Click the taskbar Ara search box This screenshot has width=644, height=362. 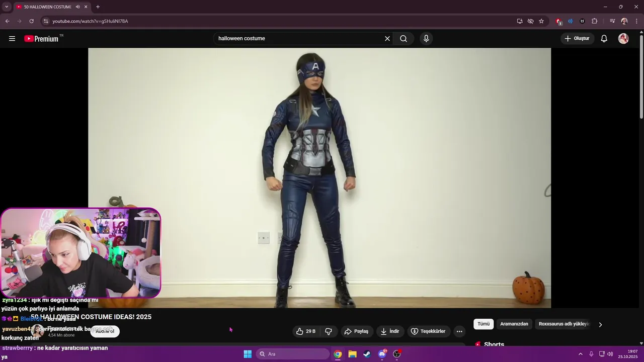coord(293,354)
